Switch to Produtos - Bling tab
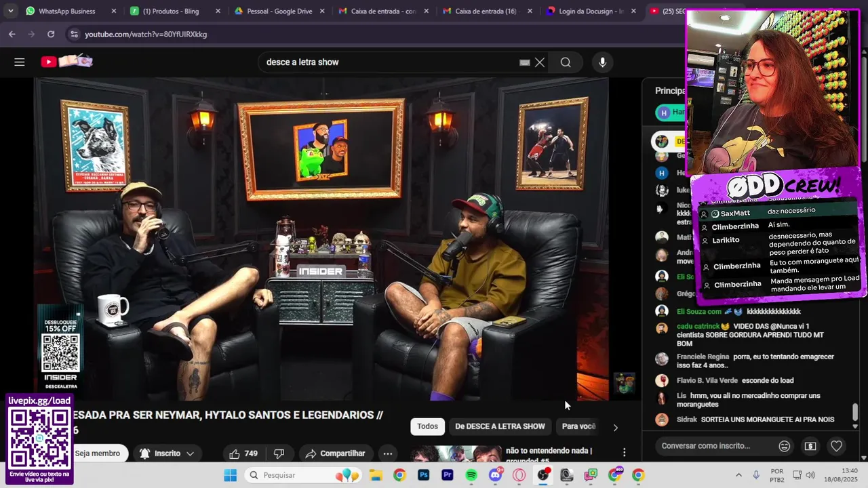This screenshot has width=868, height=488. [x=174, y=11]
